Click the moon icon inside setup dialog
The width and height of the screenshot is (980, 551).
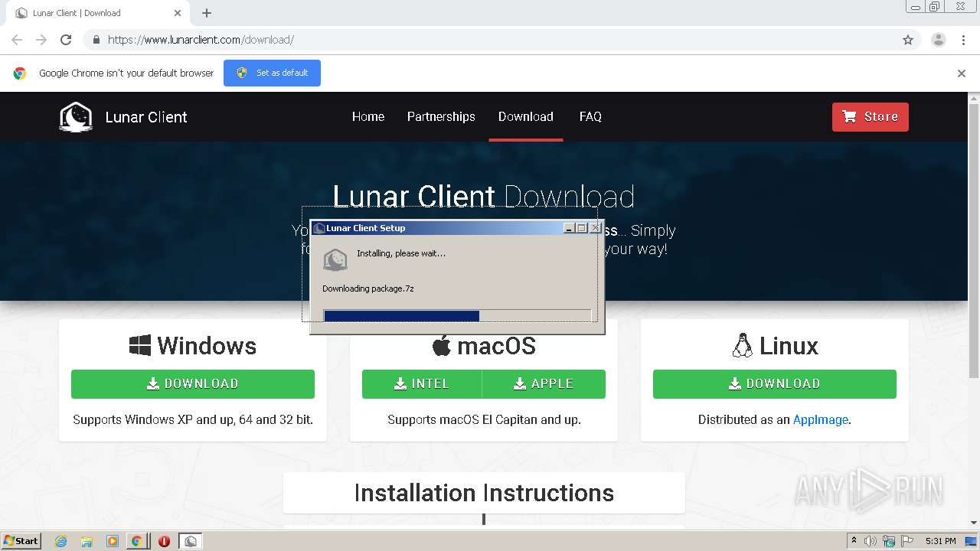pos(335,260)
